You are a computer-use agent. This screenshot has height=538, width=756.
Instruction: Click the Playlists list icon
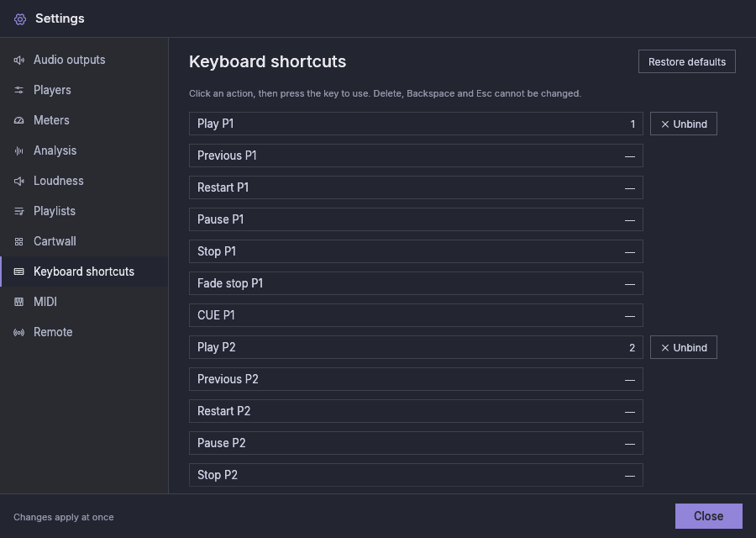click(18, 211)
